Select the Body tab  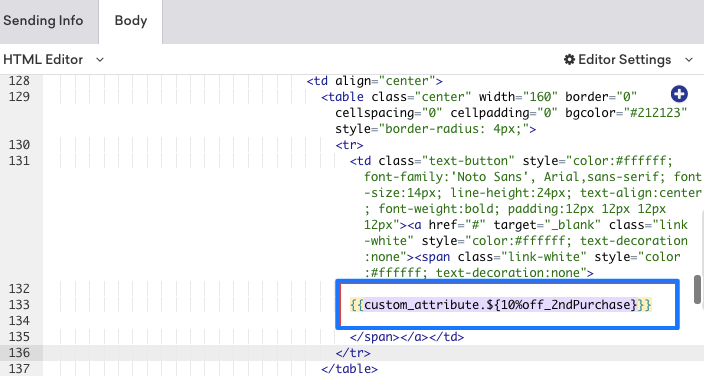coord(131,21)
